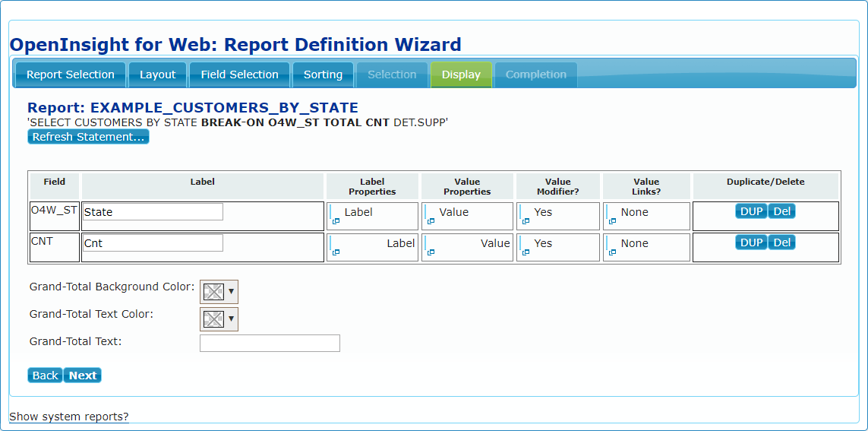Go to the Field Selection tab

240,74
